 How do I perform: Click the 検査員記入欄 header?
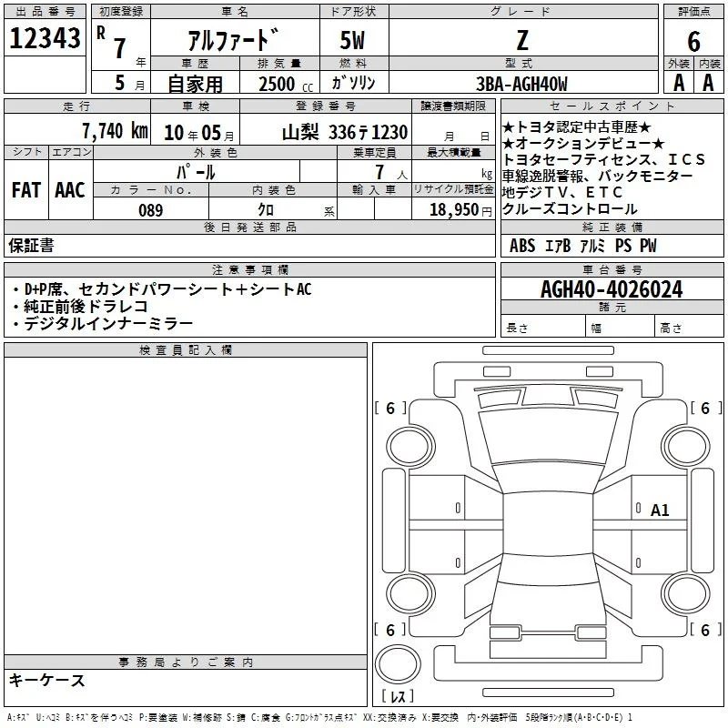186,350
